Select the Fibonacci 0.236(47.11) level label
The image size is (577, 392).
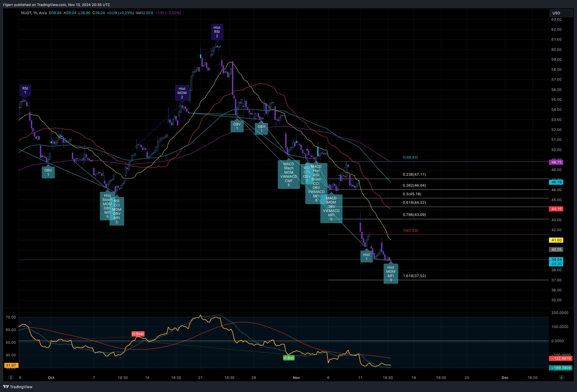point(414,174)
